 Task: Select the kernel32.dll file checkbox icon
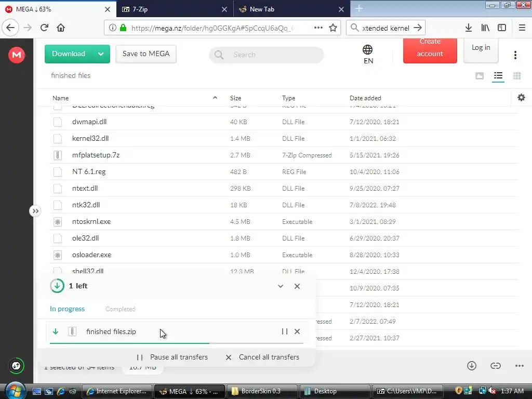pos(58,138)
